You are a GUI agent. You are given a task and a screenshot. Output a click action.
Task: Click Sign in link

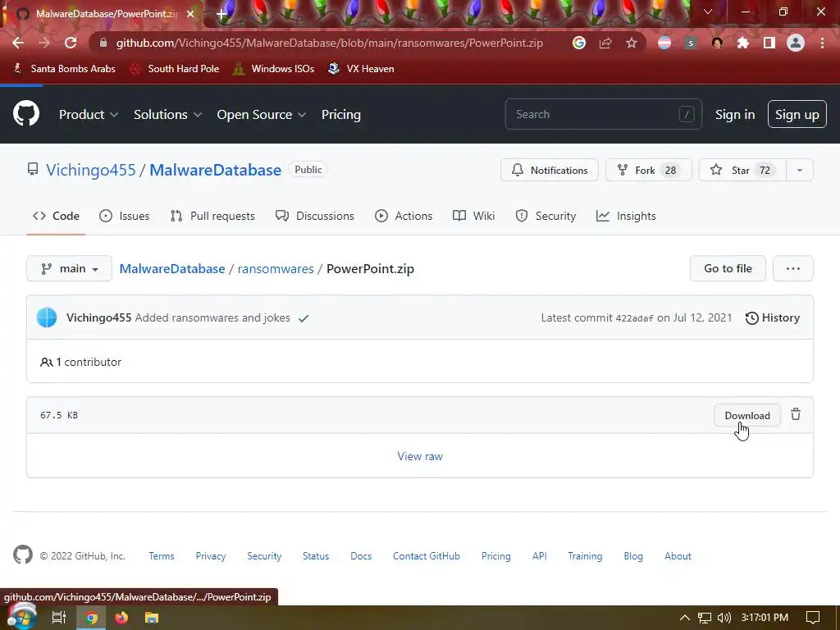734,115
